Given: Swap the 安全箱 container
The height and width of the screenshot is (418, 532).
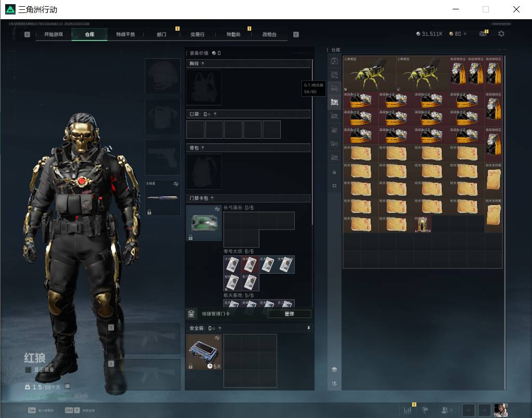Looking at the screenshot, I should click(x=217, y=338).
